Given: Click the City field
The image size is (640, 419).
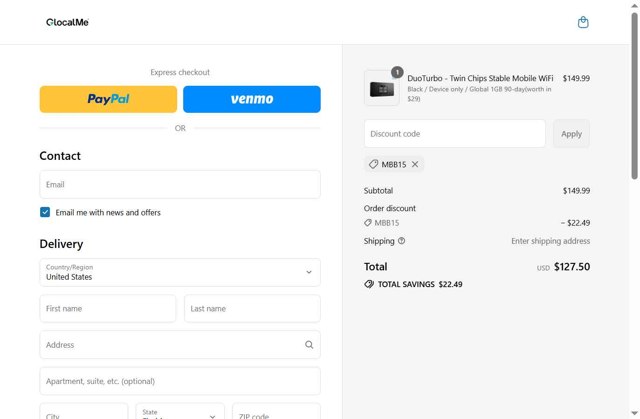Looking at the screenshot, I should pos(84,411).
